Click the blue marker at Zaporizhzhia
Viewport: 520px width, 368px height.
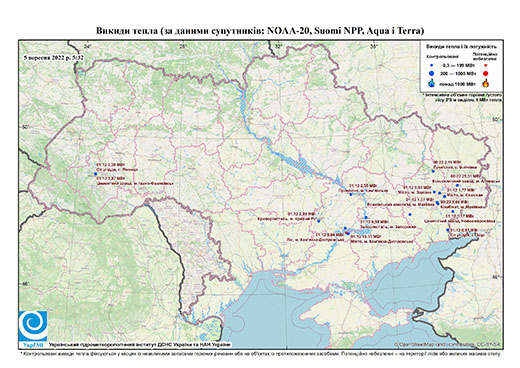point(366,217)
